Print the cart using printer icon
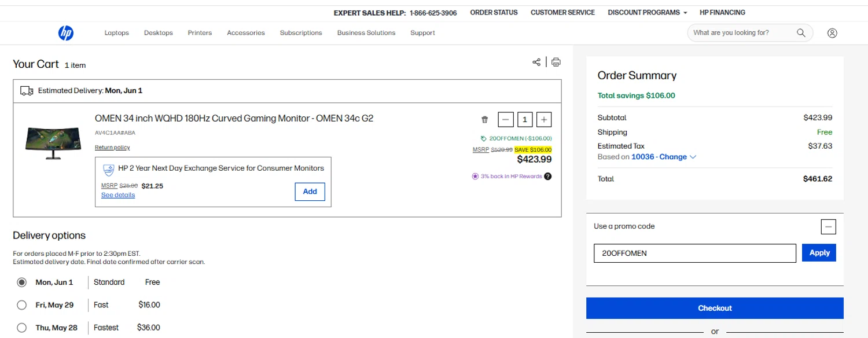This screenshot has height=338, width=868. click(x=556, y=62)
